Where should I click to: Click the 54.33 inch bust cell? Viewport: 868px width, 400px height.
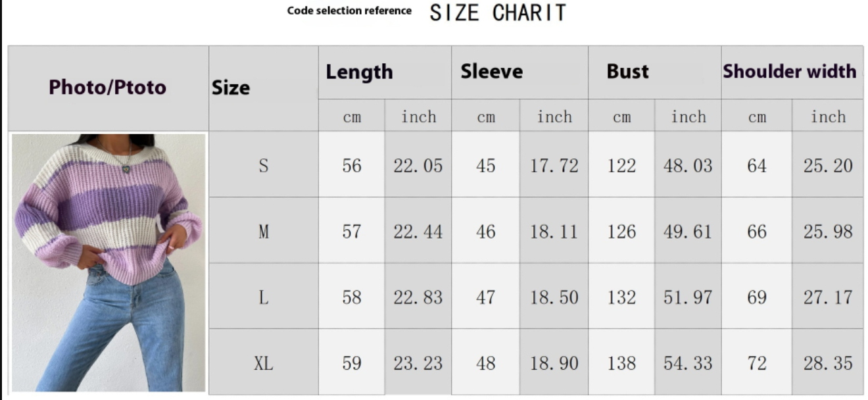(688, 362)
